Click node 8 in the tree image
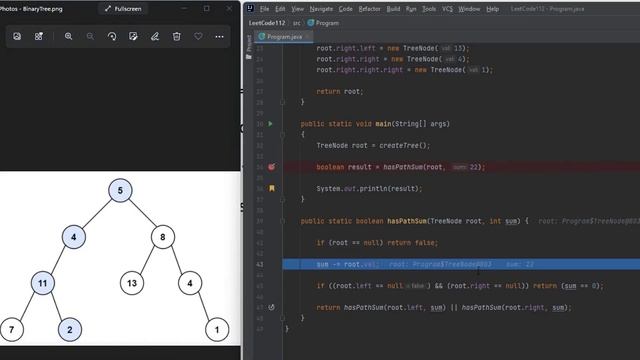640x360 pixels. (x=163, y=237)
